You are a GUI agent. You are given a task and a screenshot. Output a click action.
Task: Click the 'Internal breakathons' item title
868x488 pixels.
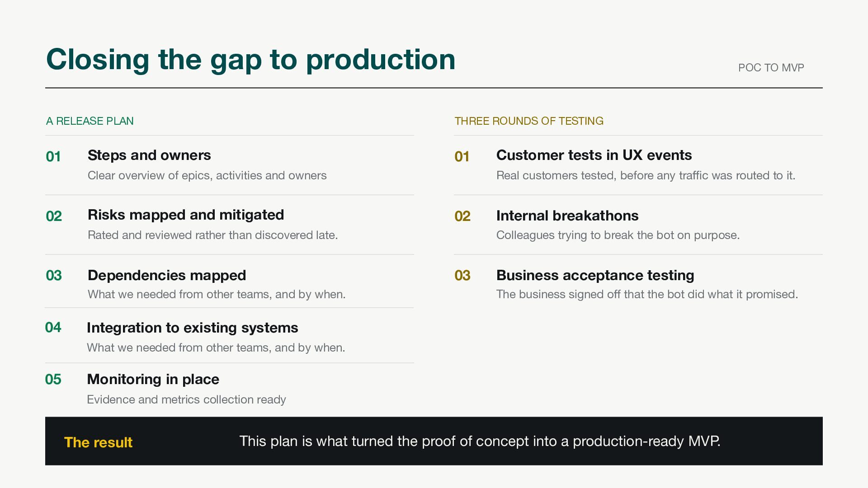click(567, 216)
